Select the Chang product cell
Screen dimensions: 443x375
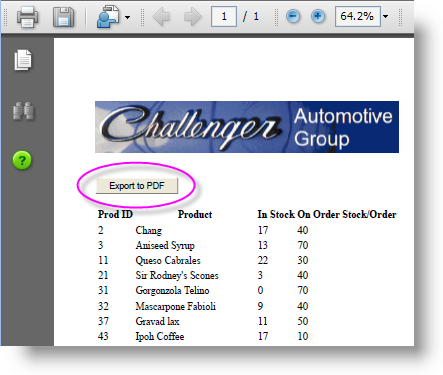(149, 230)
